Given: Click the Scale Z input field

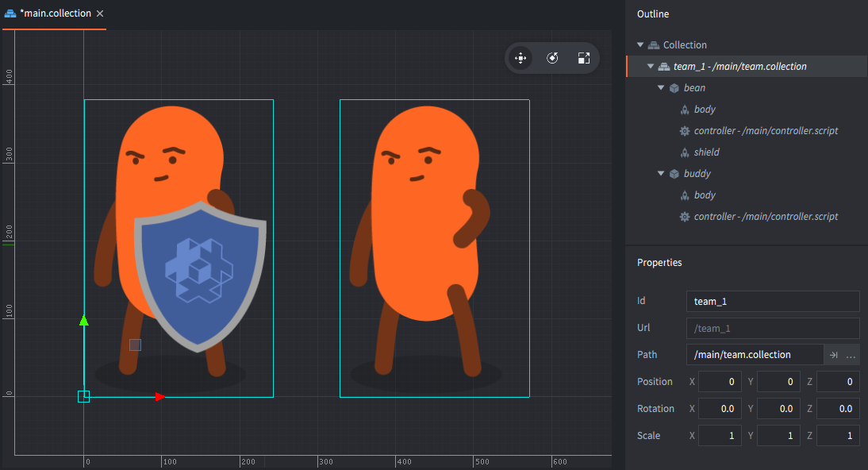Looking at the screenshot, I should coord(837,436).
